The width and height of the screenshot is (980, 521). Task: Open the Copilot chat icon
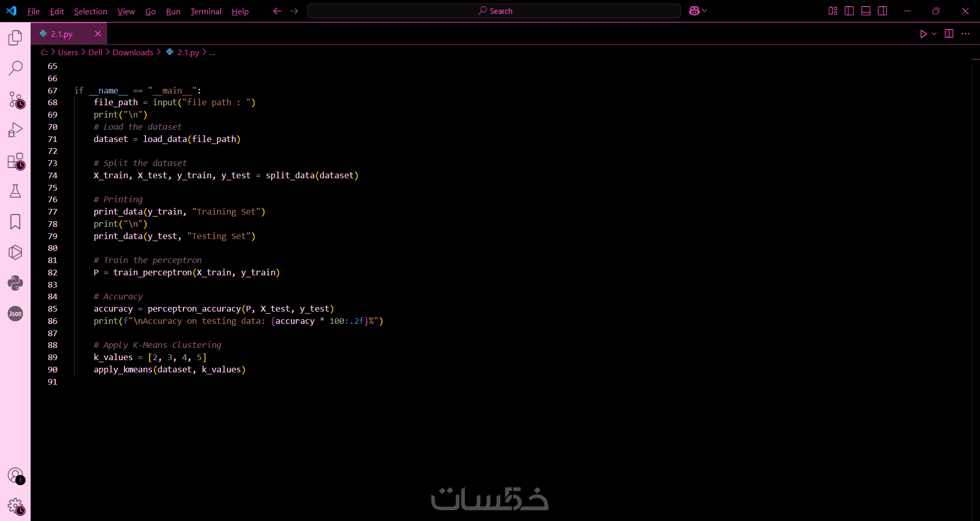click(x=694, y=11)
